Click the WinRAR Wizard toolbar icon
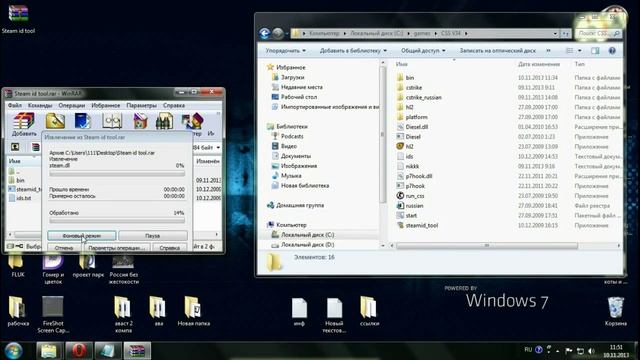Screen dimensions: 640x360 pos(192,121)
